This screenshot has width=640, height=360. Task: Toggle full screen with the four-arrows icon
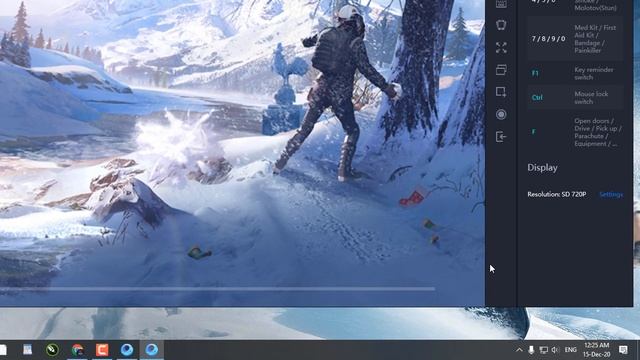(x=501, y=47)
